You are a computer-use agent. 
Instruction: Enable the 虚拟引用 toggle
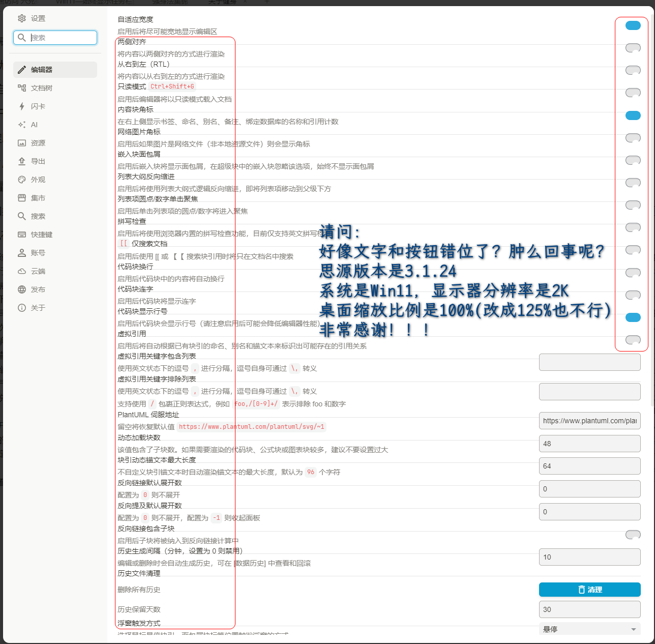click(633, 340)
